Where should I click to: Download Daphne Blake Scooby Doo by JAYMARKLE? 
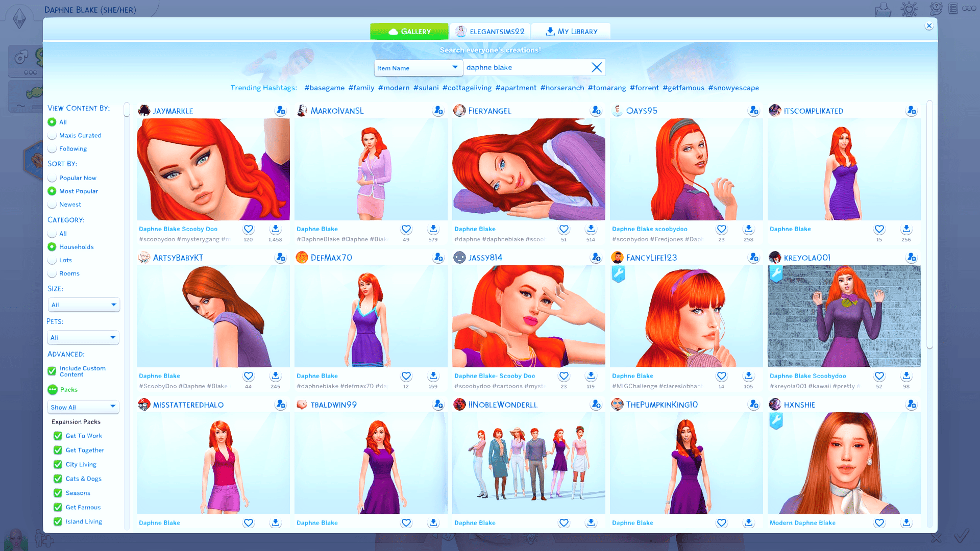(276, 229)
